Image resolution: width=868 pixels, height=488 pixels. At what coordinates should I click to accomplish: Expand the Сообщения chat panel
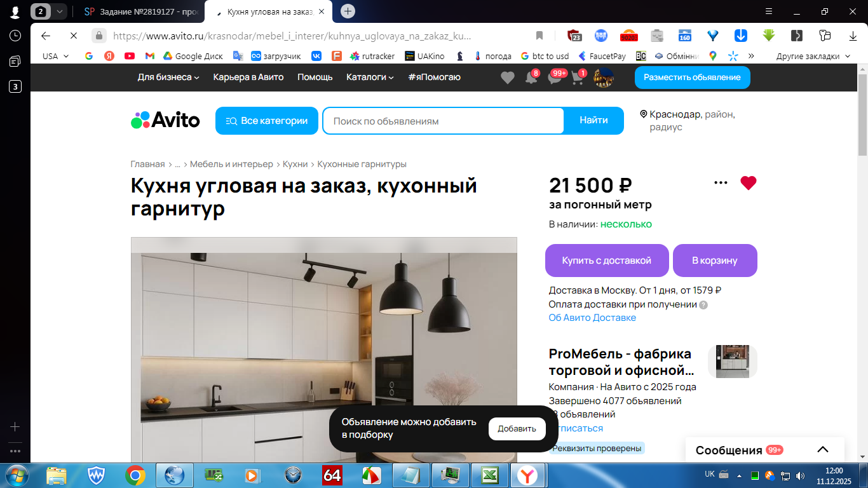pyautogui.click(x=765, y=450)
